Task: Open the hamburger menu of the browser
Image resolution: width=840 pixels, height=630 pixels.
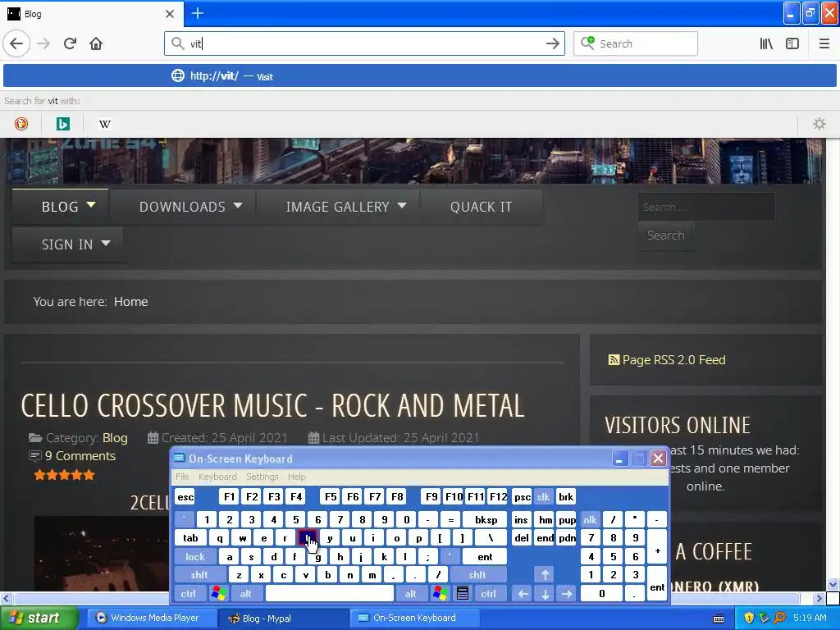Action: pos(824,43)
